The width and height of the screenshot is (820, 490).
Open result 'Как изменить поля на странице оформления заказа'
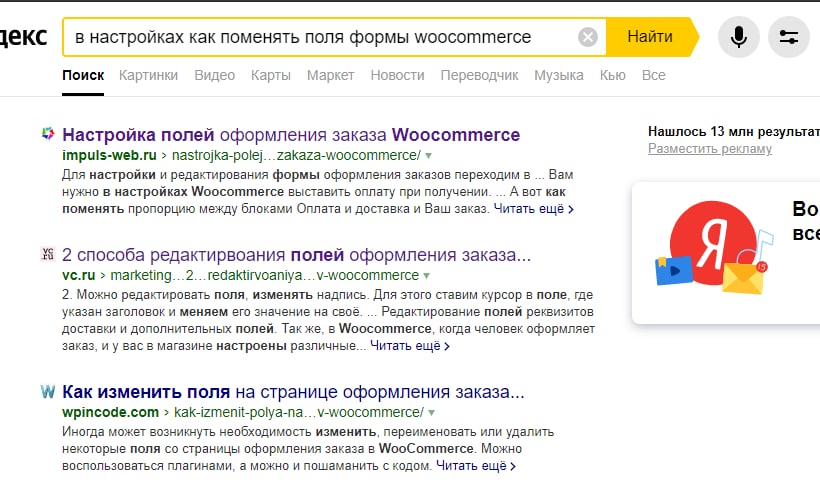(x=293, y=392)
